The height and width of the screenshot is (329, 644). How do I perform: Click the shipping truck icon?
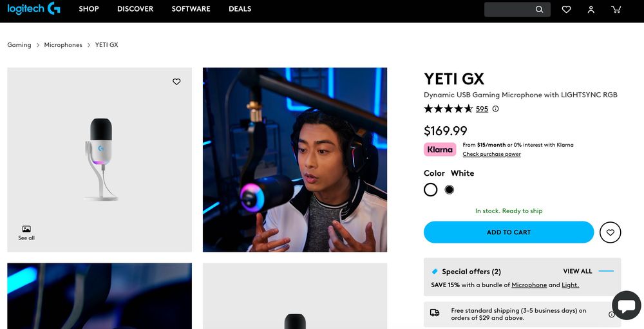(x=435, y=313)
